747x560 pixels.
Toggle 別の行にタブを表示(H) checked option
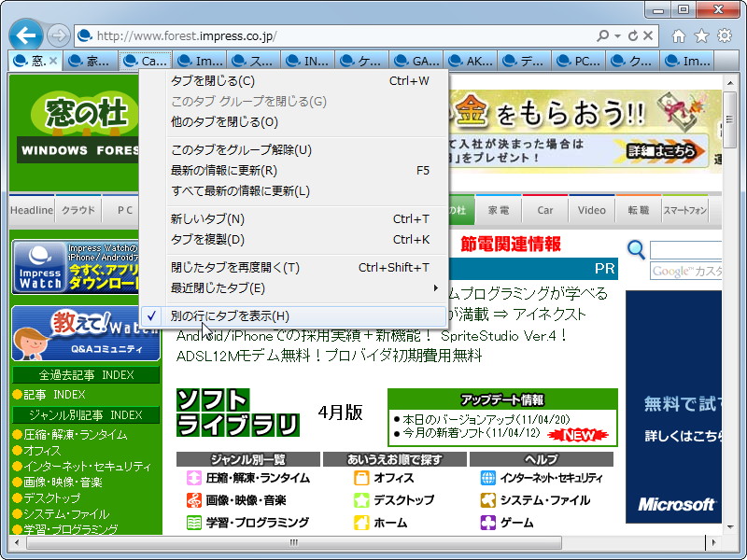pyautogui.click(x=294, y=316)
